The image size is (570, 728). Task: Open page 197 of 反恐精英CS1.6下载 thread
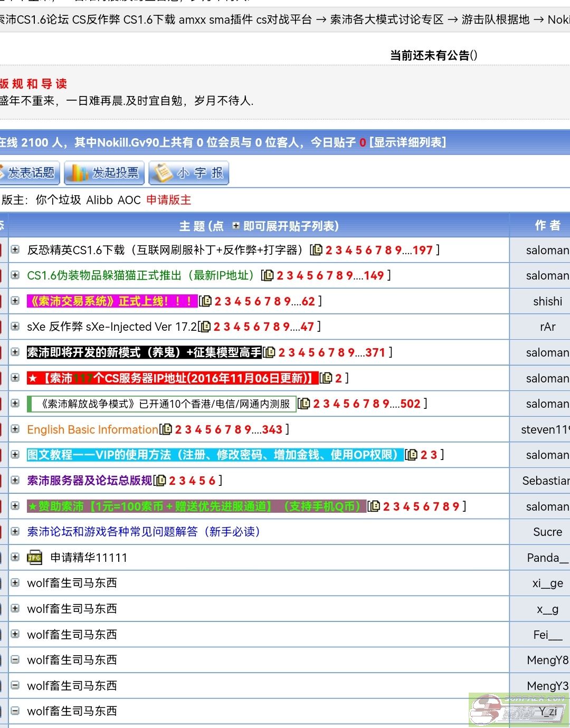[422, 250]
